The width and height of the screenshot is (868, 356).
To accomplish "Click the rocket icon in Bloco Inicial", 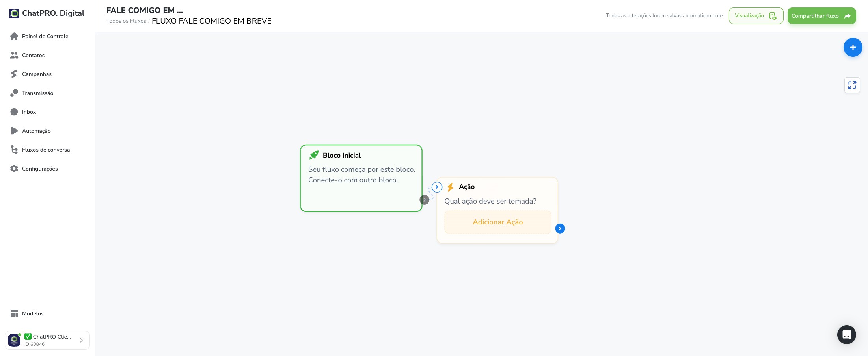I will 314,155.
